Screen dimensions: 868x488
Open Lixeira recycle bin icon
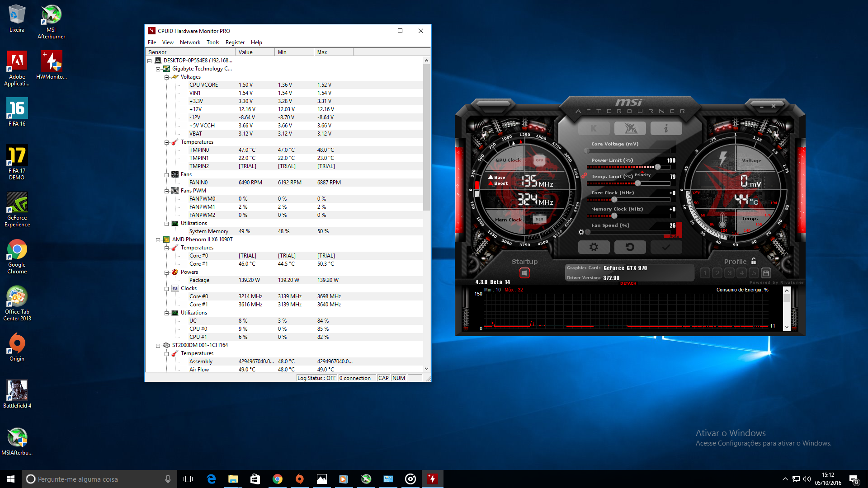tap(17, 18)
